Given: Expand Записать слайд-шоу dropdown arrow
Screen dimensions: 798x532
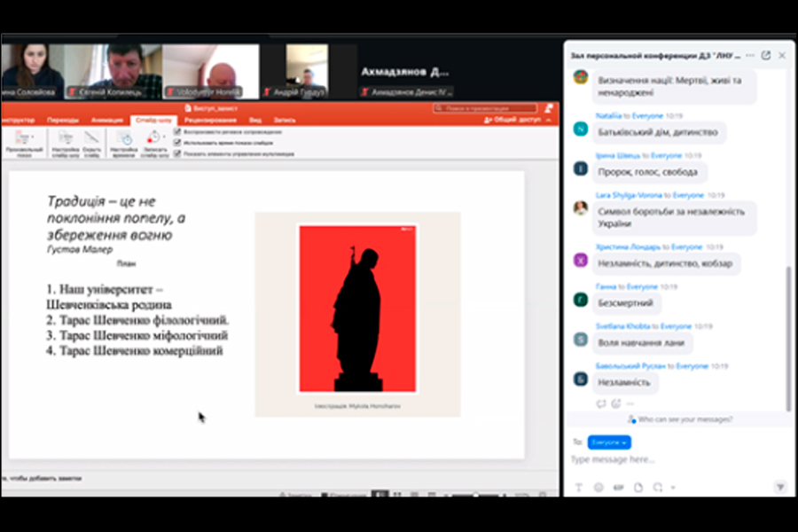Looking at the screenshot, I should click(x=164, y=137).
